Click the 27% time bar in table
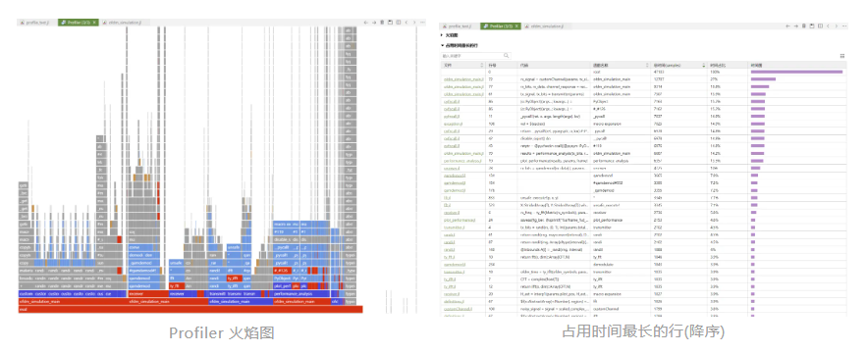The width and height of the screenshot is (868, 354). click(763, 79)
